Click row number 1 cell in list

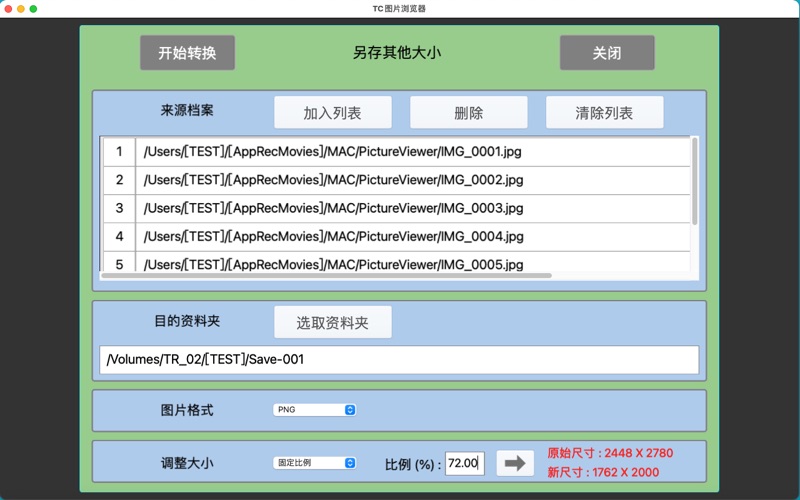119,152
